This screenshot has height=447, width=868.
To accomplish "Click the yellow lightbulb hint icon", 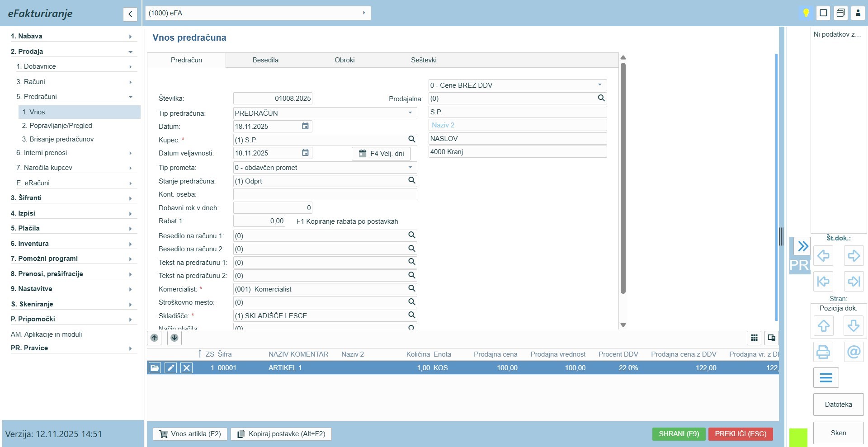I will point(806,13).
